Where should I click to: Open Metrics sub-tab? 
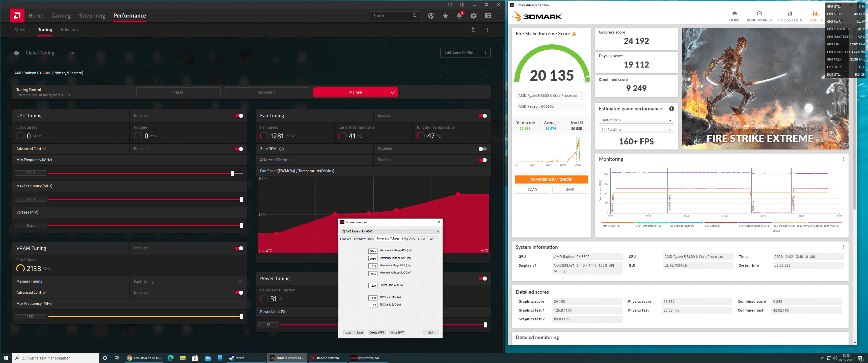[22, 30]
